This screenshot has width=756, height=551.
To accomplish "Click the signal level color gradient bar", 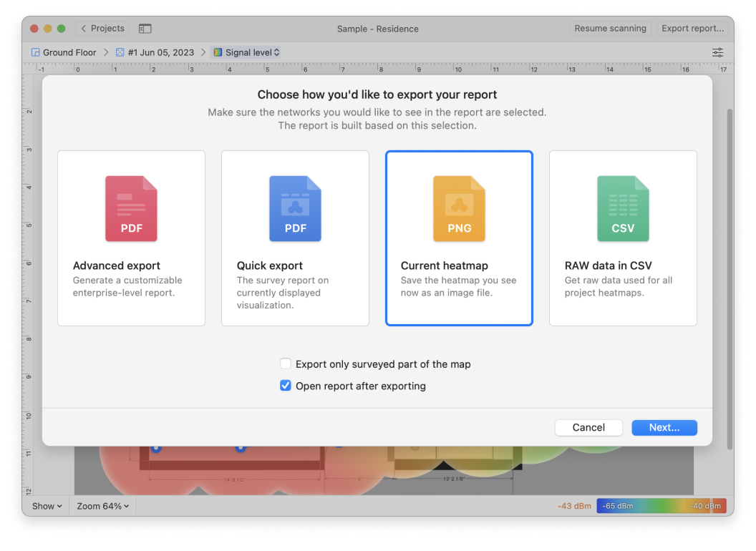I will pyautogui.click(x=660, y=506).
